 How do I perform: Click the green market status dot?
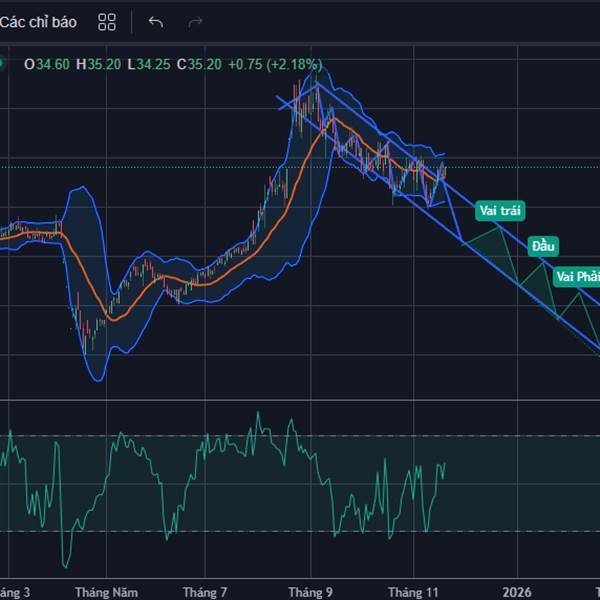point(3,64)
